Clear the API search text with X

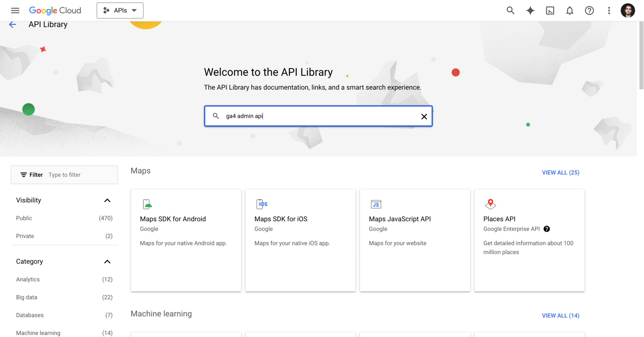424,116
